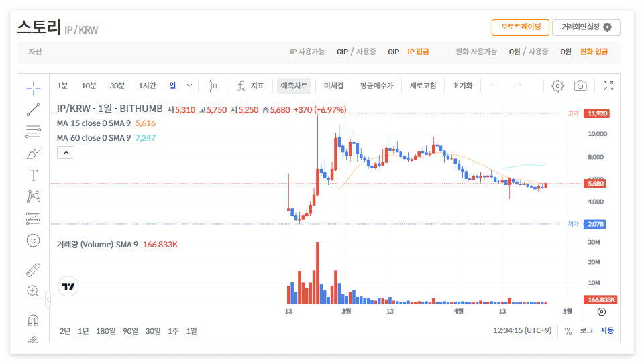Image resolution: width=644 pixels, height=364 pixels.
Task: Click the 원화 입금 link
Action: [x=594, y=52]
